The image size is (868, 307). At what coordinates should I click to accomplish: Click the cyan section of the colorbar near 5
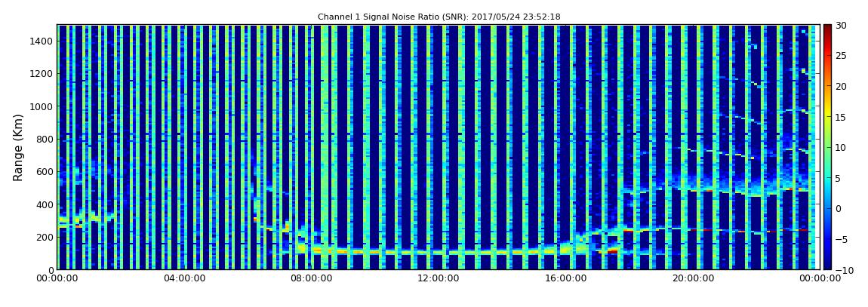point(827,177)
